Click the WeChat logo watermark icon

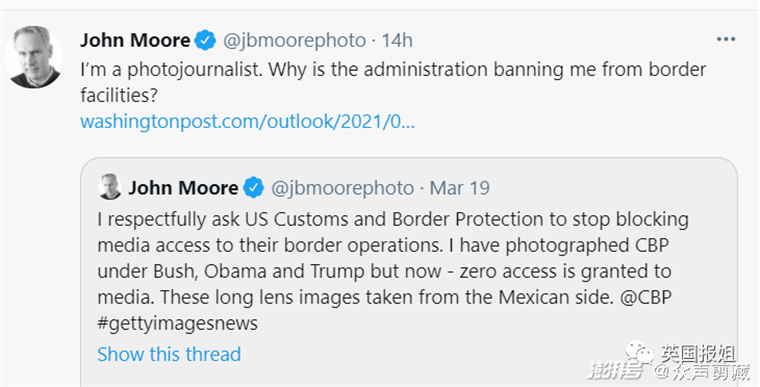(639, 353)
